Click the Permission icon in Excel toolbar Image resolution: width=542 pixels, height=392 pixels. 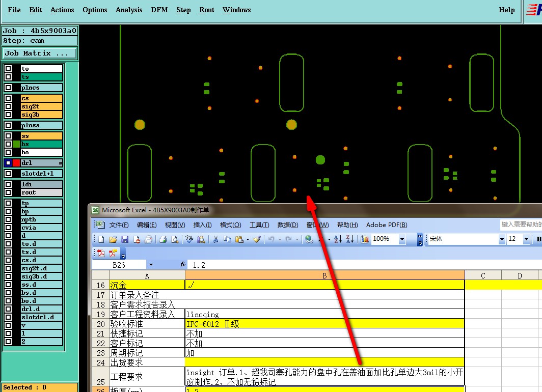[137, 239]
